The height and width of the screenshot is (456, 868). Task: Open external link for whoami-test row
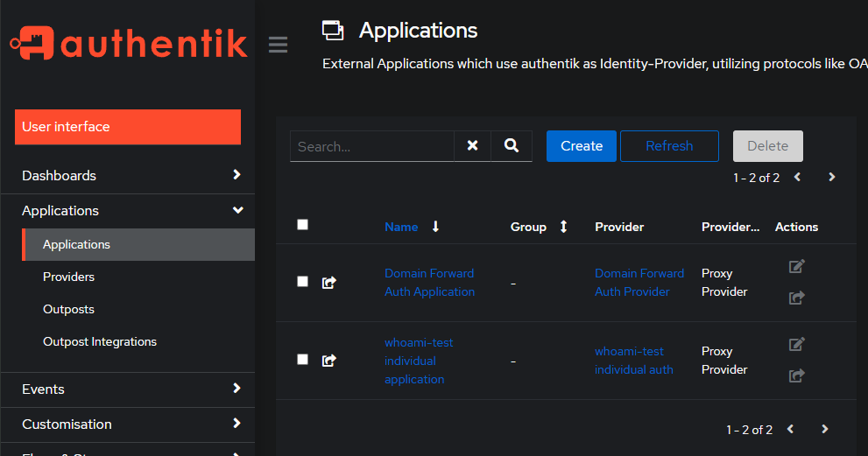(x=796, y=375)
